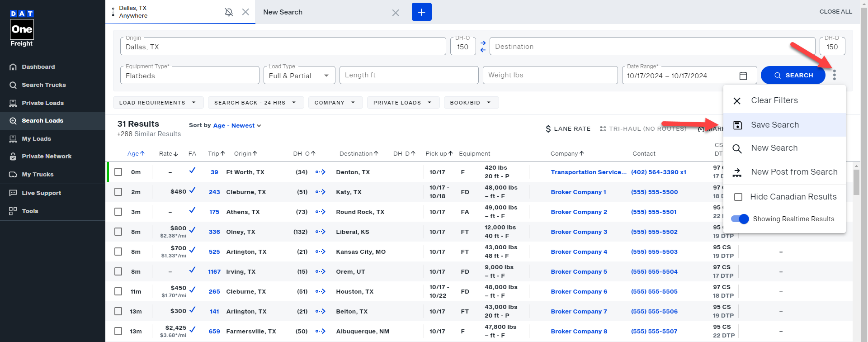This screenshot has width=868, height=342.
Task: Click the Length ft input field
Action: [409, 76]
